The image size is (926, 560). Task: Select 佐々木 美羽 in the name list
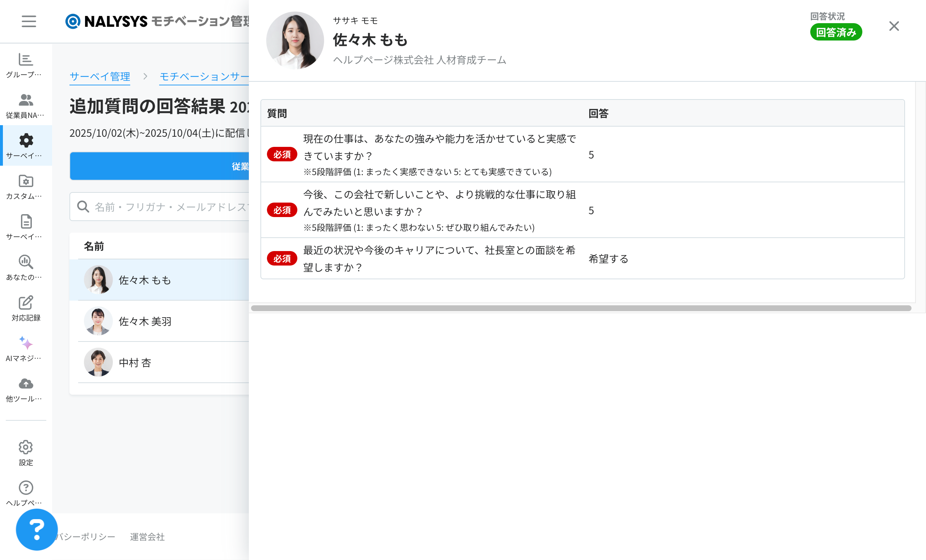pyautogui.click(x=145, y=321)
